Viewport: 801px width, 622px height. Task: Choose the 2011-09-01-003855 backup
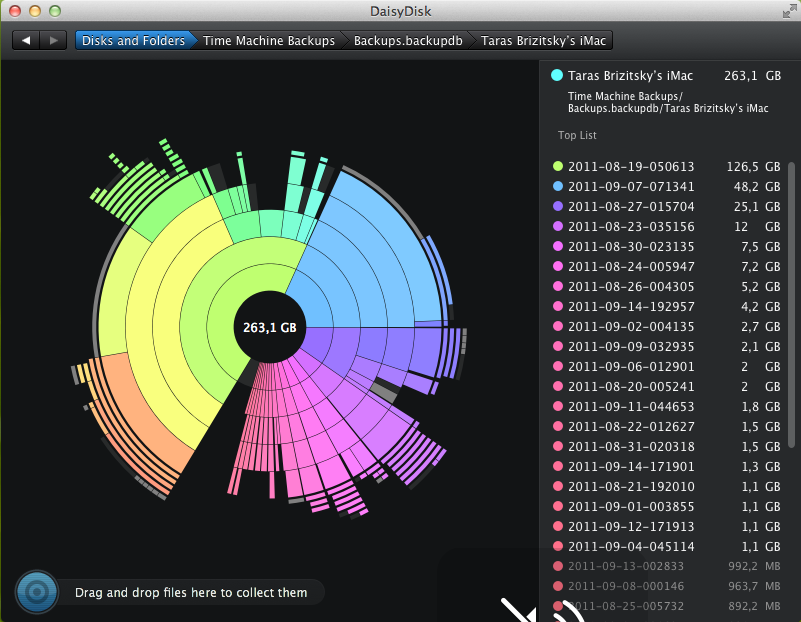(x=667, y=506)
